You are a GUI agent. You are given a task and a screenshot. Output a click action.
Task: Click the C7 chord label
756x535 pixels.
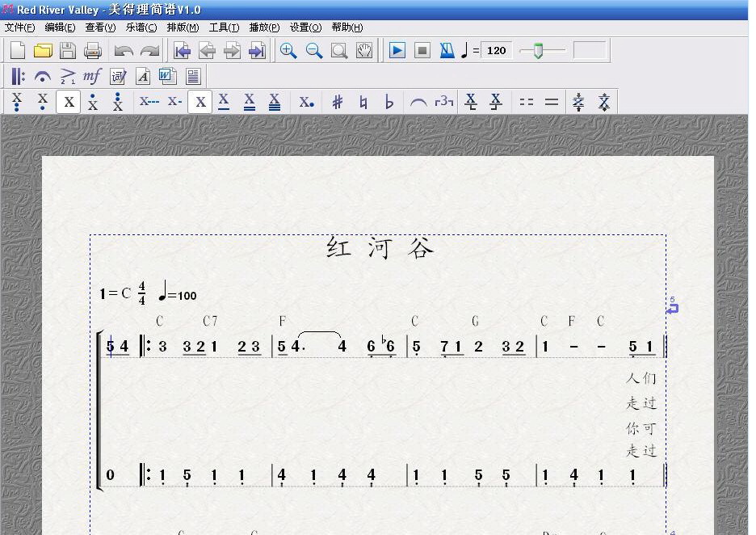click(x=210, y=321)
